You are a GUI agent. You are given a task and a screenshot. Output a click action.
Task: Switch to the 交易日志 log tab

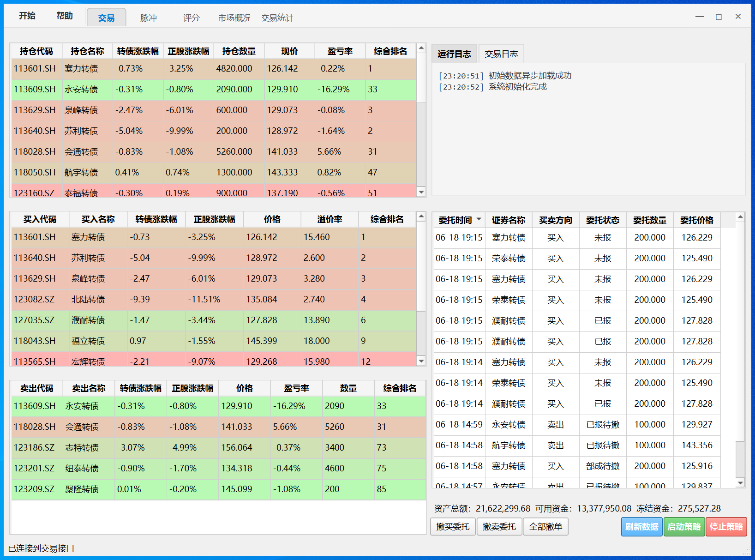(501, 54)
